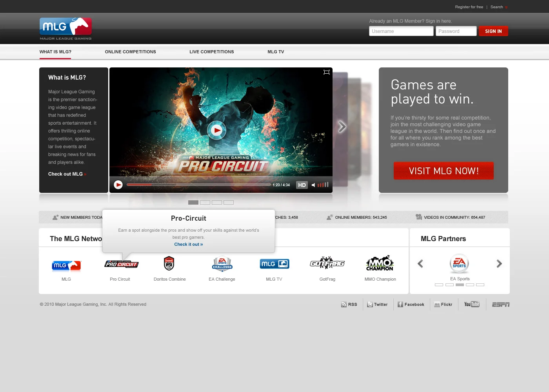Image resolution: width=549 pixels, height=392 pixels.
Task: Select fourth carousel page indicator
Action: (229, 203)
